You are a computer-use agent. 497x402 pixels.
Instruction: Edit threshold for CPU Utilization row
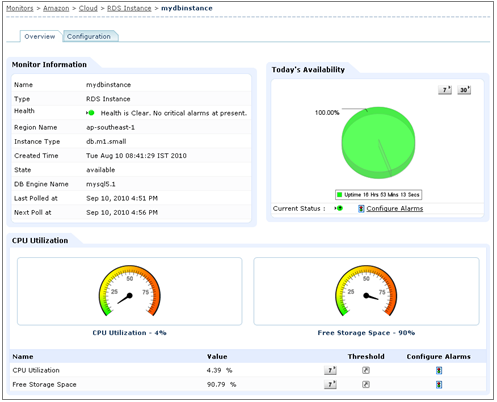pyautogui.click(x=366, y=370)
